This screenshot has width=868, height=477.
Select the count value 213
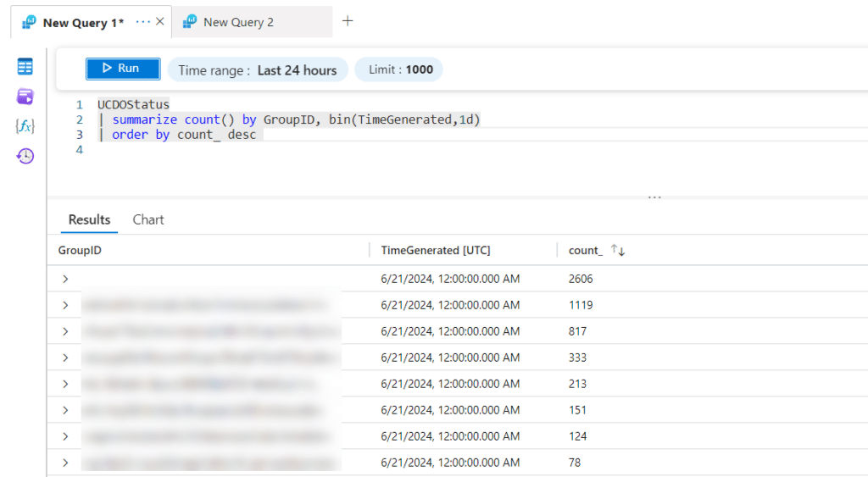[x=577, y=384]
